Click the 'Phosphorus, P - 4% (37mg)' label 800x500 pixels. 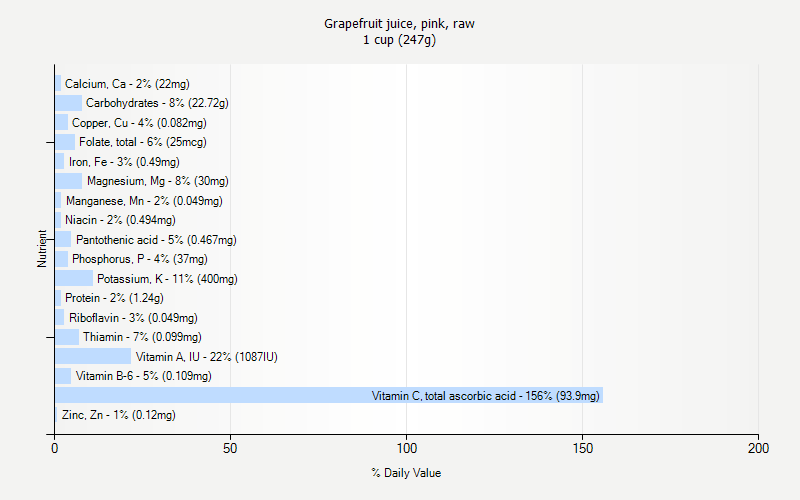(140, 259)
